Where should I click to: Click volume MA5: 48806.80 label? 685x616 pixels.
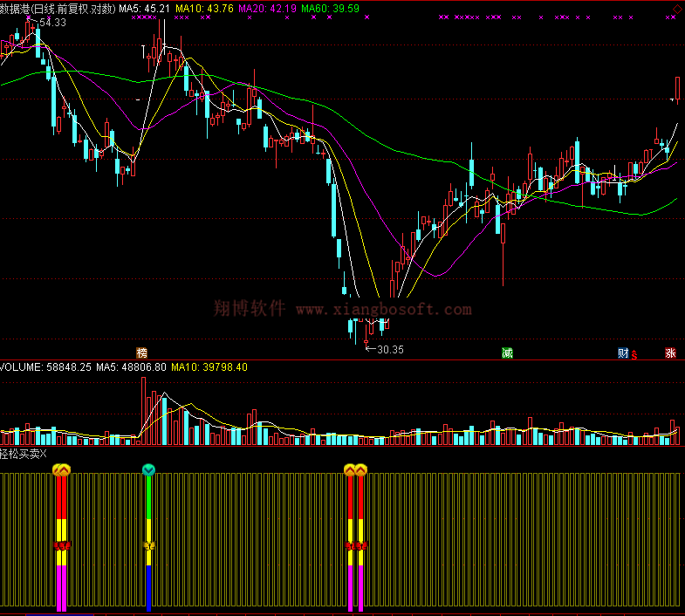131,367
